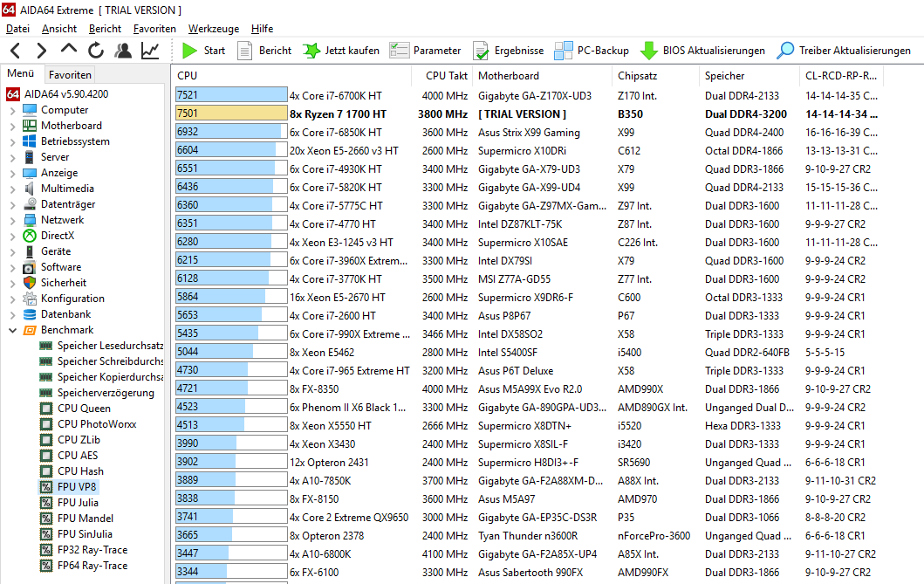Open Speicher Schreibdurchsatz benchmark

click(x=100, y=361)
